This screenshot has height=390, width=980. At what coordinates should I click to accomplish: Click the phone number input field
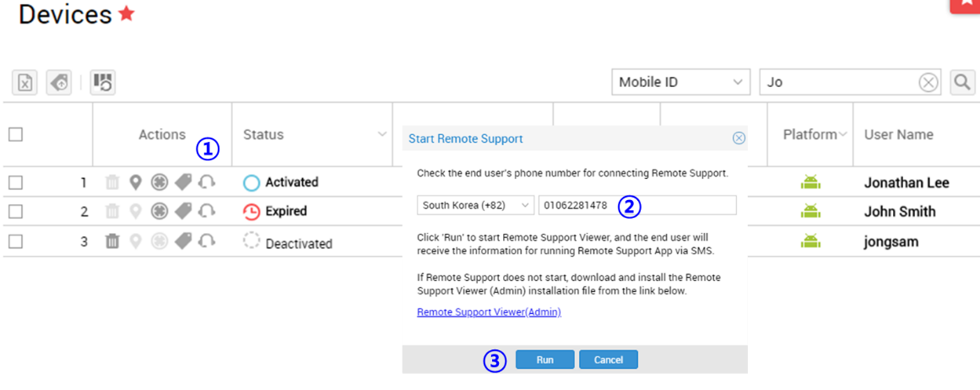(637, 205)
